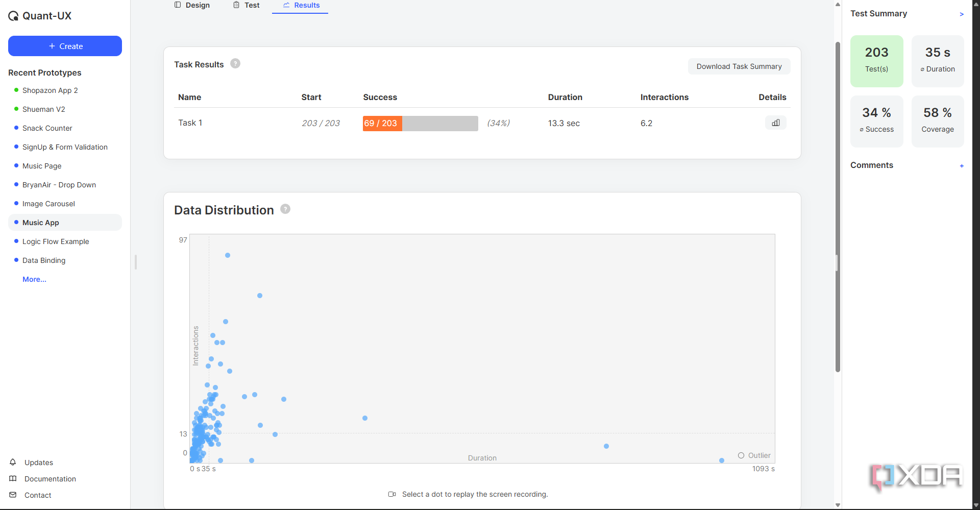Toggle the Outlier radio option

(x=741, y=455)
